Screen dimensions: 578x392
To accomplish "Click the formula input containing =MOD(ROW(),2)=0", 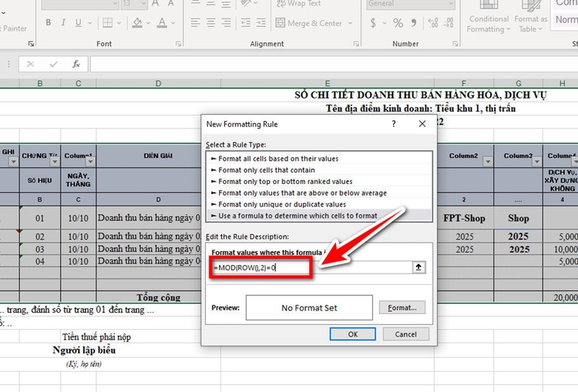I will (x=311, y=268).
